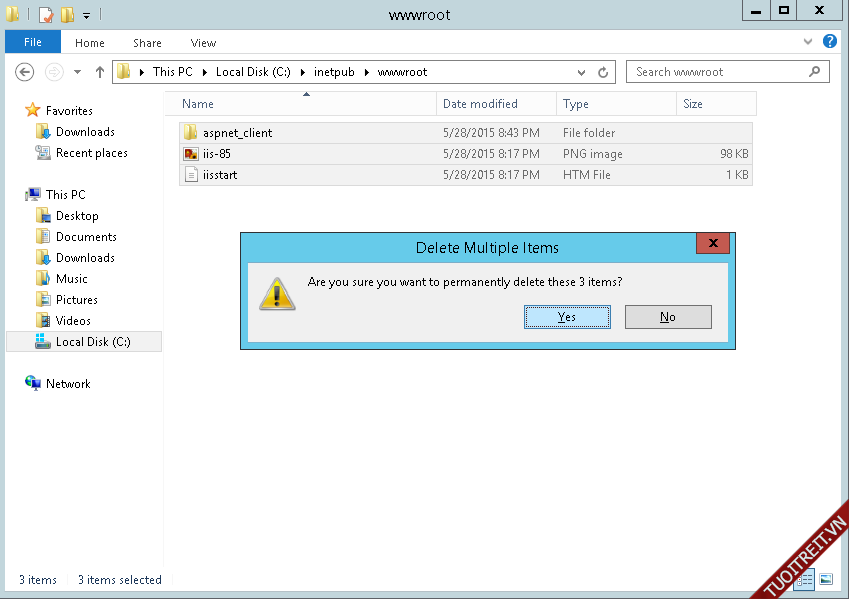Click the Properties icon in quick access toolbar
Screen dimensions: 849x599
pyautogui.click(x=45, y=14)
